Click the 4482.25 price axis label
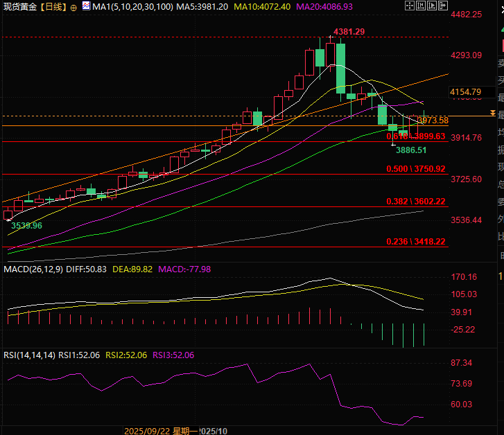This screenshot has width=504, height=435. 467,14
